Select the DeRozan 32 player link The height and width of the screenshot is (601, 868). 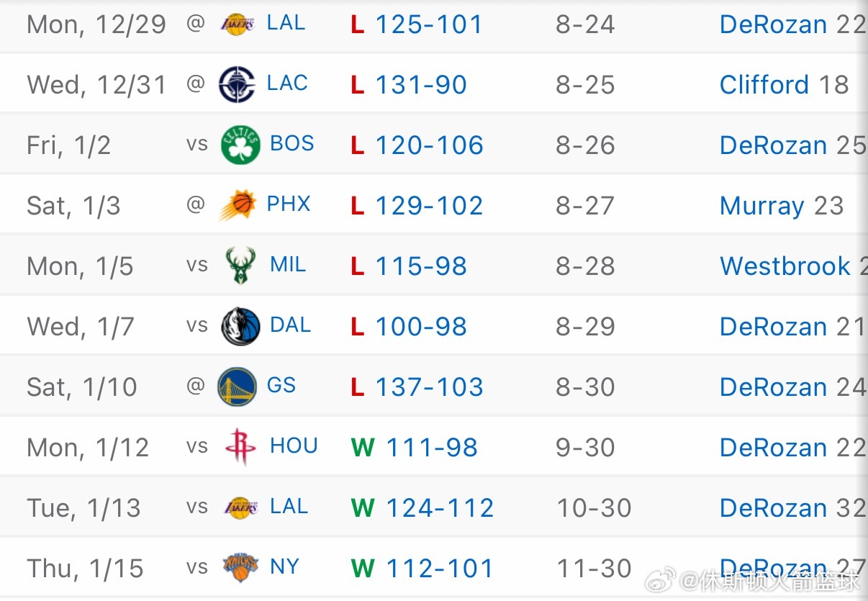tap(792, 508)
